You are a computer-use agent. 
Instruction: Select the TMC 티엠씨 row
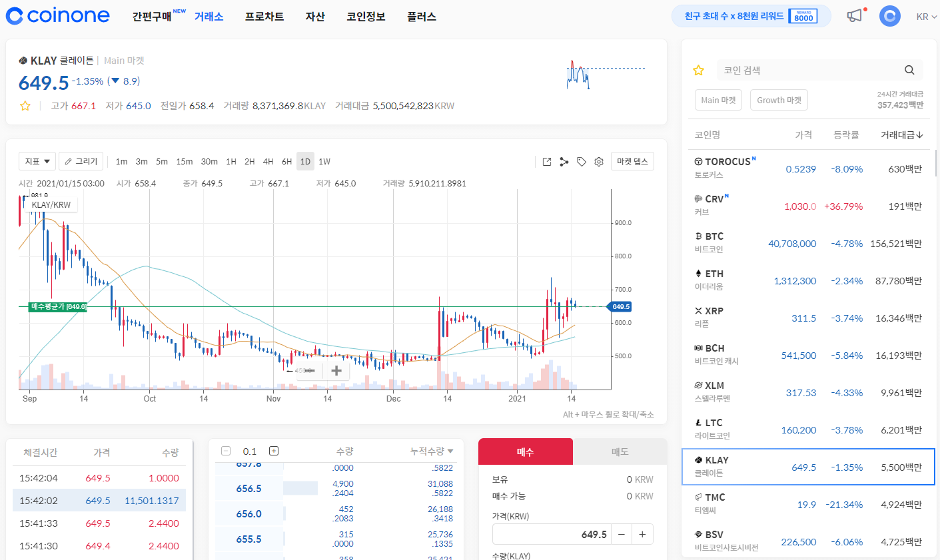pyautogui.click(x=808, y=504)
